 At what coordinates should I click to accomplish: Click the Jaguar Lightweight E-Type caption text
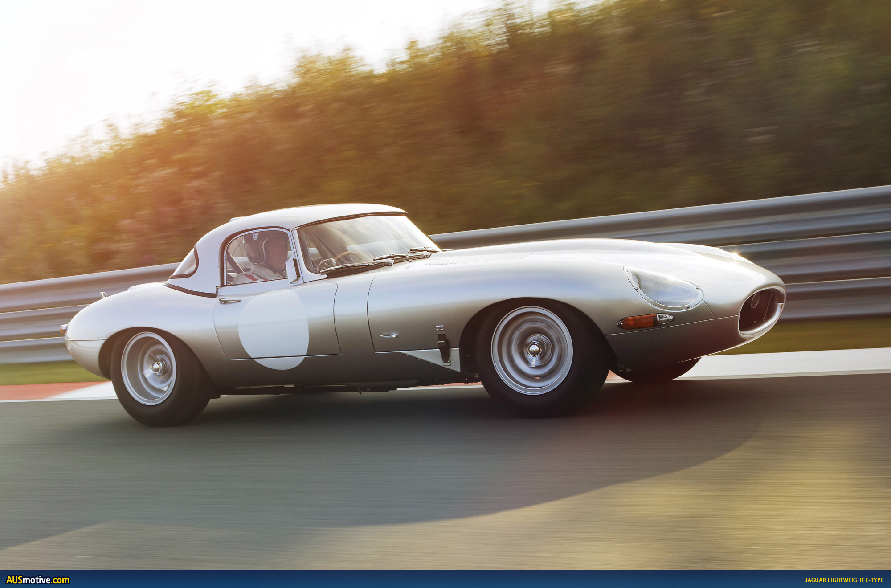(844, 580)
